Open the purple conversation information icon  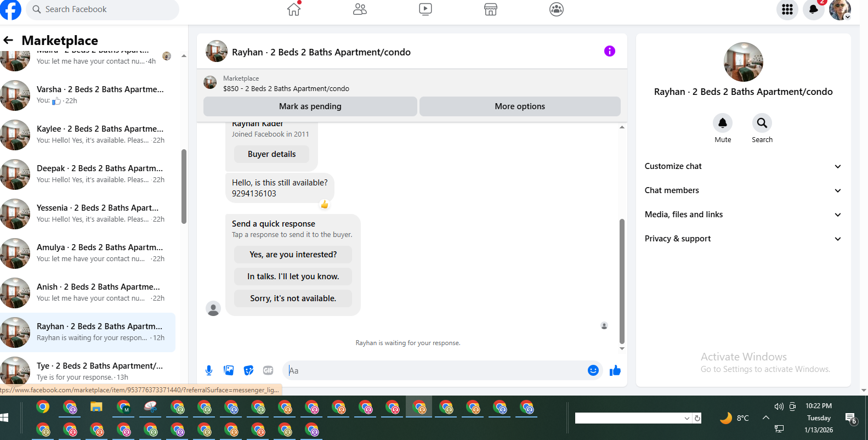(610, 51)
